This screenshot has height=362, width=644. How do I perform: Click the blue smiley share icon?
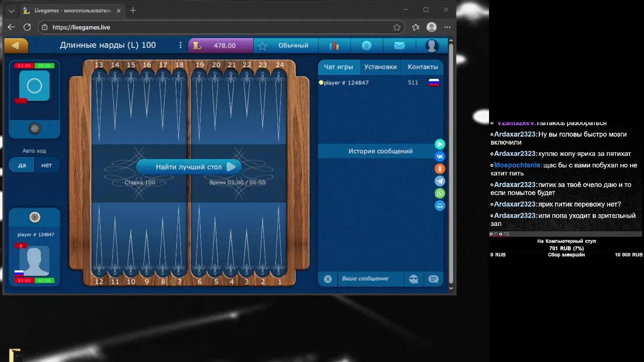point(440,206)
